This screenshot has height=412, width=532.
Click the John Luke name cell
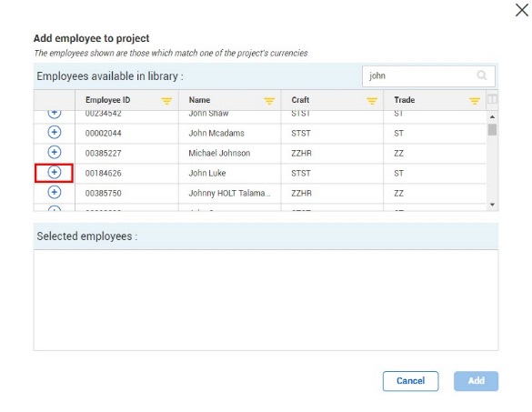point(230,174)
